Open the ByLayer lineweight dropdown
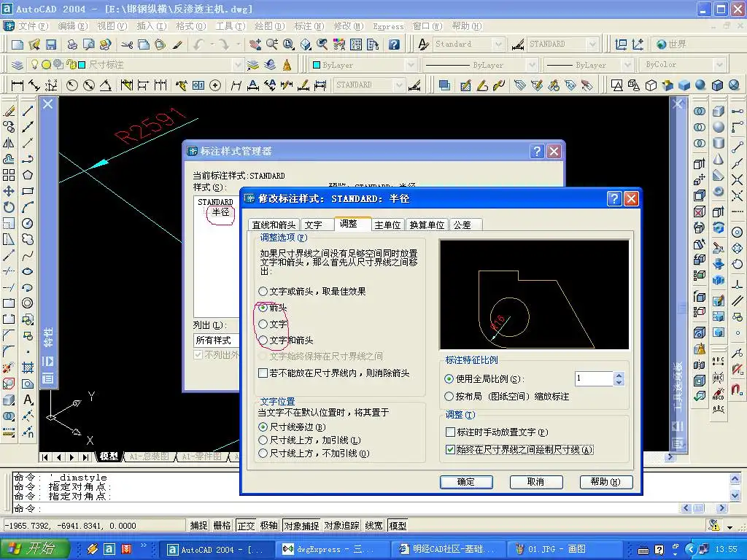This screenshot has height=560, width=747. pos(628,65)
